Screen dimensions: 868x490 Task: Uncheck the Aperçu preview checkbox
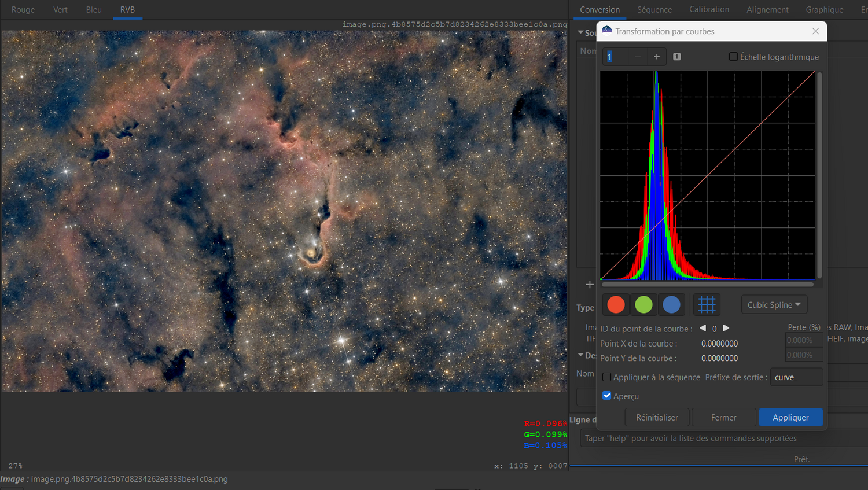pyautogui.click(x=607, y=396)
